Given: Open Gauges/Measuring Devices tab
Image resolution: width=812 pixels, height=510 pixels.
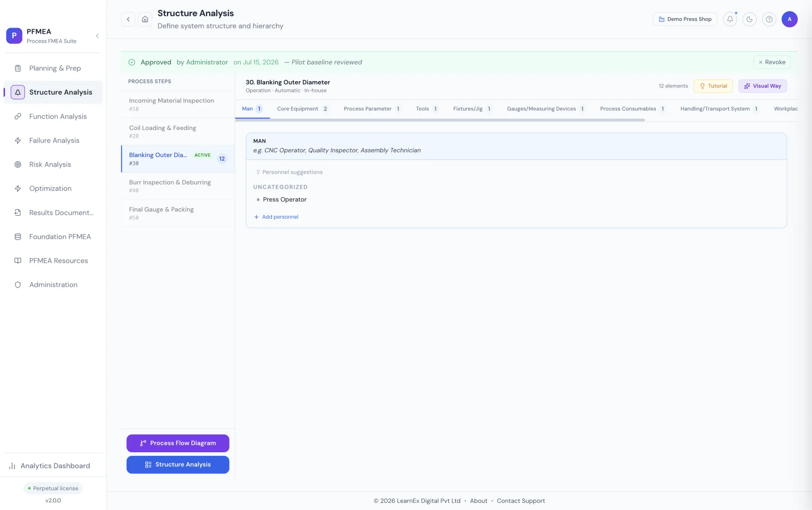Looking at the screenshot, I should click(546, 109).
